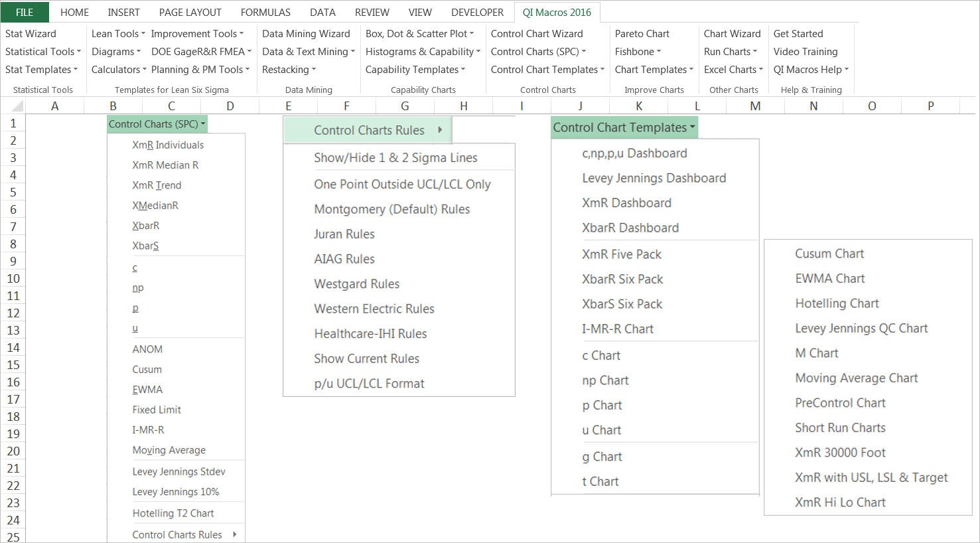The height and width of the screenshot is (543, 980).
Task: Select row 10 header
Action: pos(13,278)
